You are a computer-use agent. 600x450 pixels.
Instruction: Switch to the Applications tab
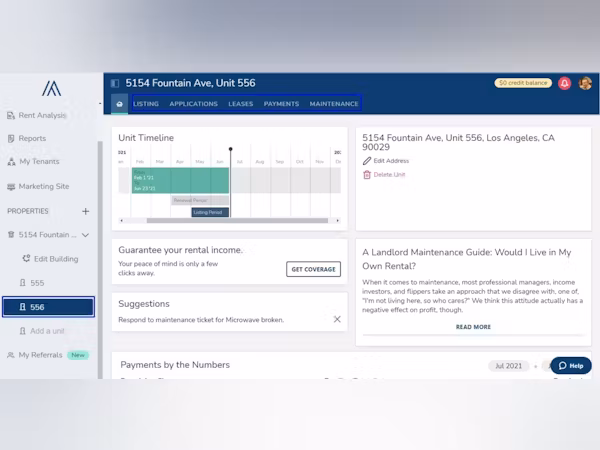(x=193, y=104)
